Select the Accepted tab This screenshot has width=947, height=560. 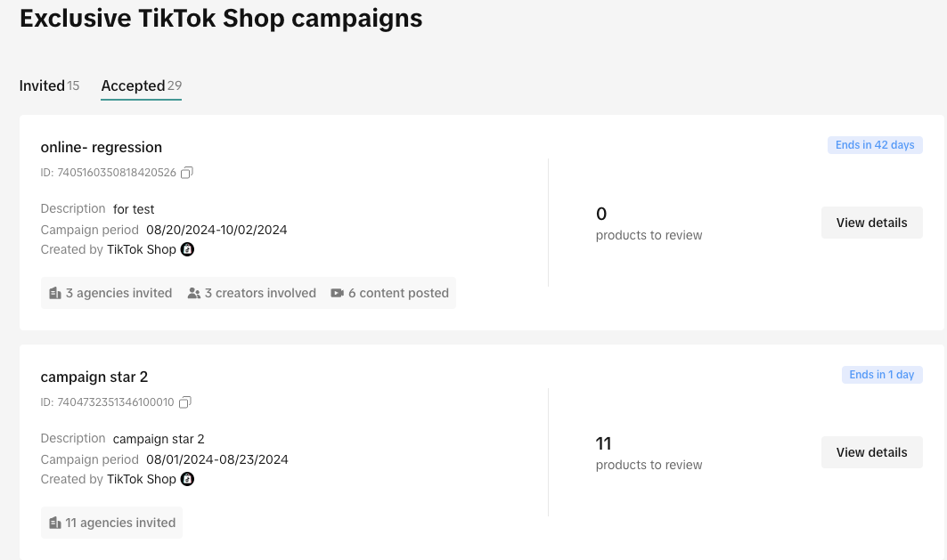[x=133, y=85]
